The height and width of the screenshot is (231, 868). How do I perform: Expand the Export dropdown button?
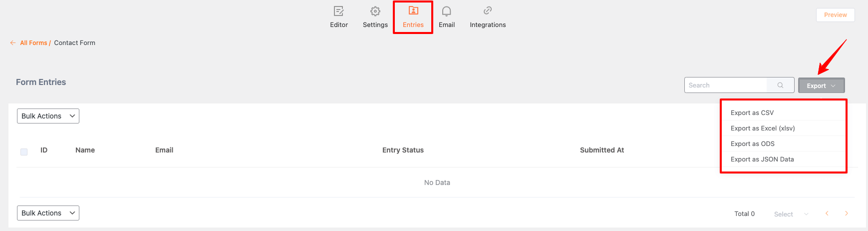point(822,85)
